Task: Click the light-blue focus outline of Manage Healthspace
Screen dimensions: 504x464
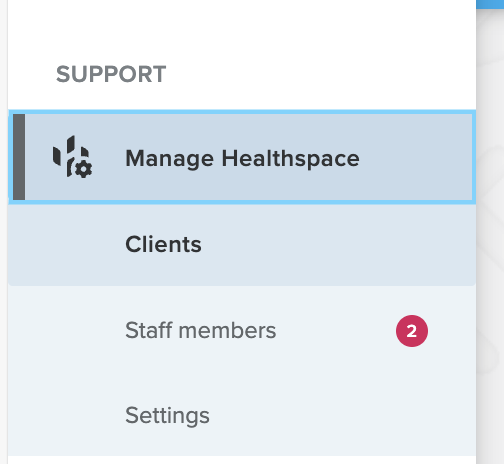Action: click(x=242, y=112)
